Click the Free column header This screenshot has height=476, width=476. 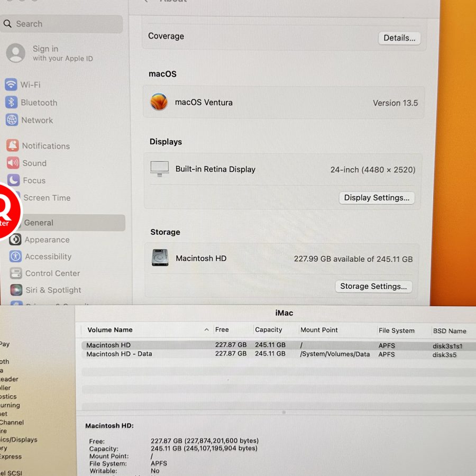(x=222, y=329)
